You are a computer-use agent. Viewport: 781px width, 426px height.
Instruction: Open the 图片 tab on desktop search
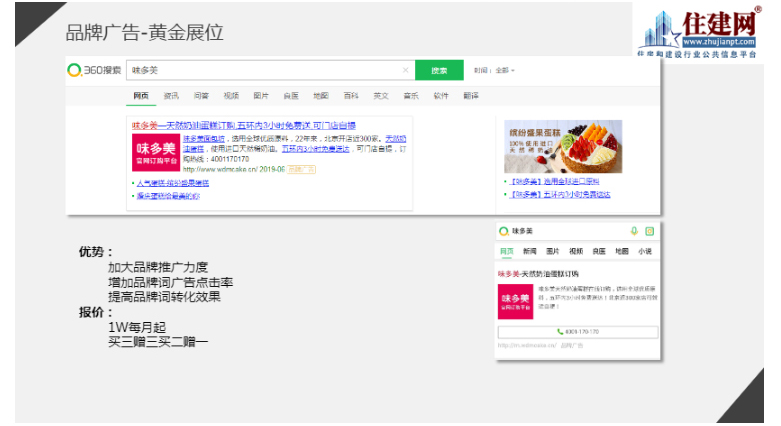tap(260, 96)
